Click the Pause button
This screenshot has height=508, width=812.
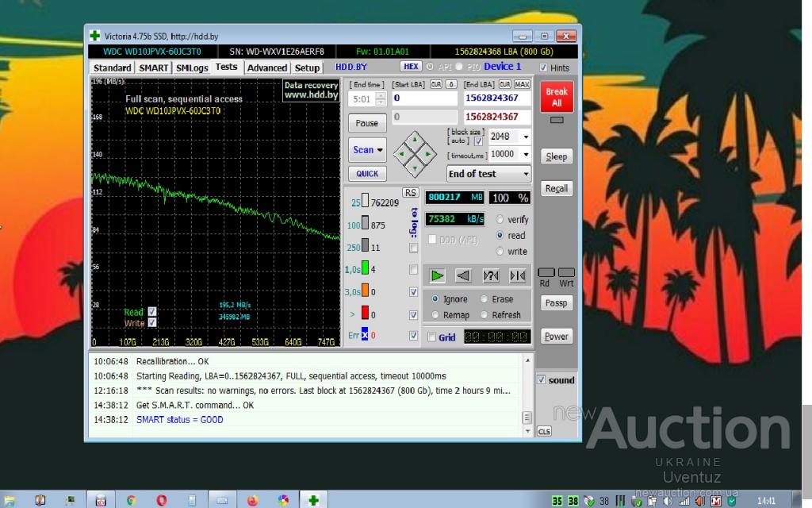367,123
